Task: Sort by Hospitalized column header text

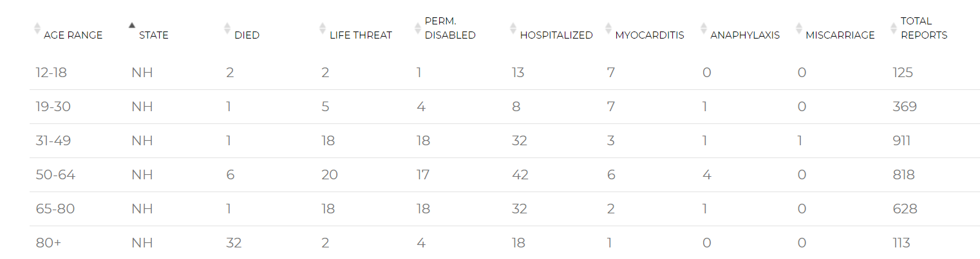Action: [556, 35]
